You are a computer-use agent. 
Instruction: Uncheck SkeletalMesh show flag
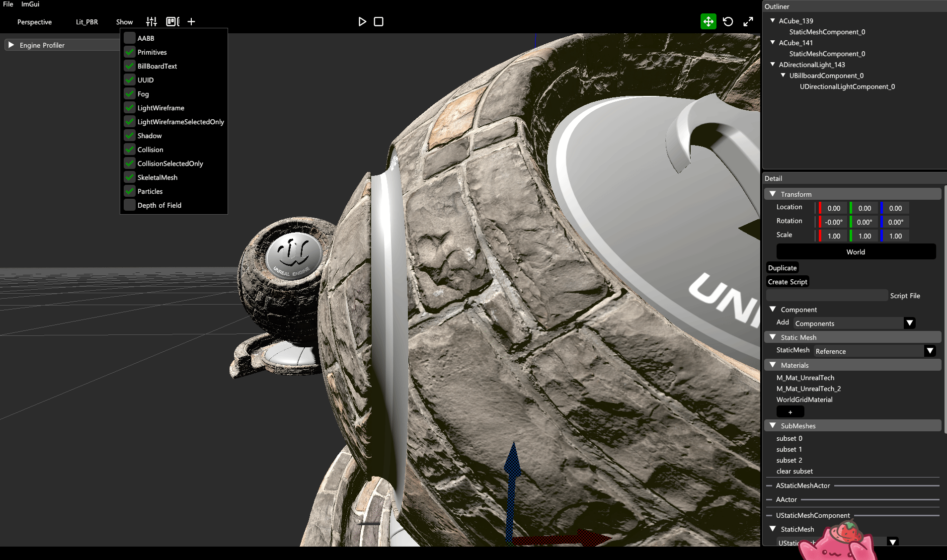(130, 177)
